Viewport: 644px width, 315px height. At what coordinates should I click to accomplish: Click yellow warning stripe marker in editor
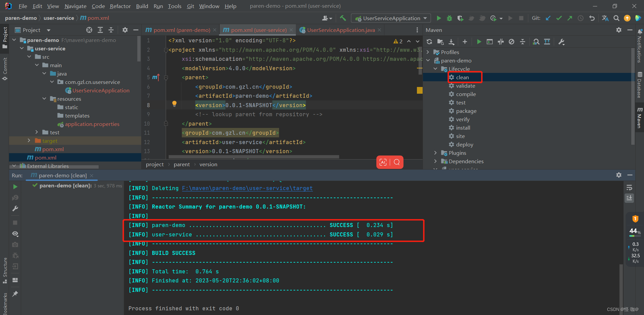click(420, 90)
